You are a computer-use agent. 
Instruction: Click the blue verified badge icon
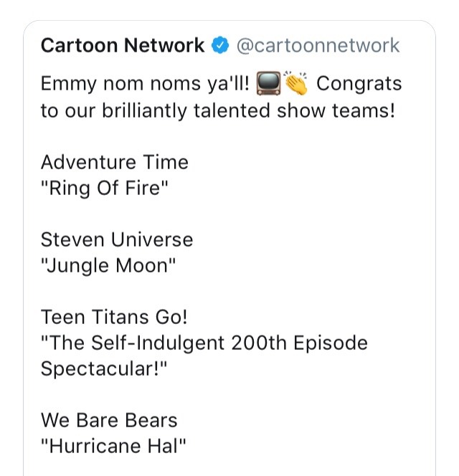(219, 46)
